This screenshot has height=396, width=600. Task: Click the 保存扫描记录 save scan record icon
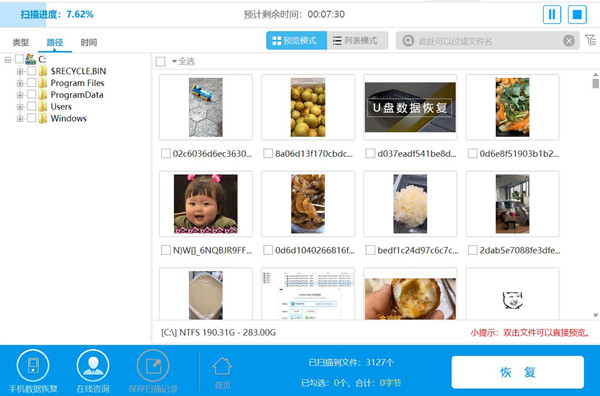point(153,365)
